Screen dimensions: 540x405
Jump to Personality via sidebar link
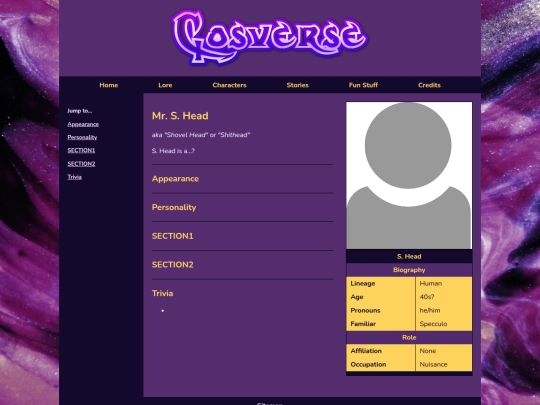coord(82,137)
